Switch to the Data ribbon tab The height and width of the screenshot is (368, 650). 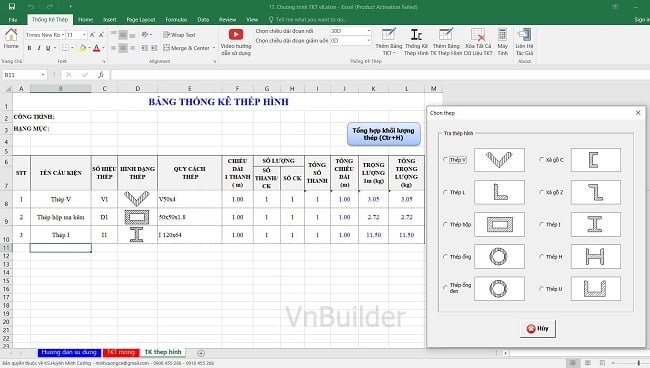[x=203, y=19]
